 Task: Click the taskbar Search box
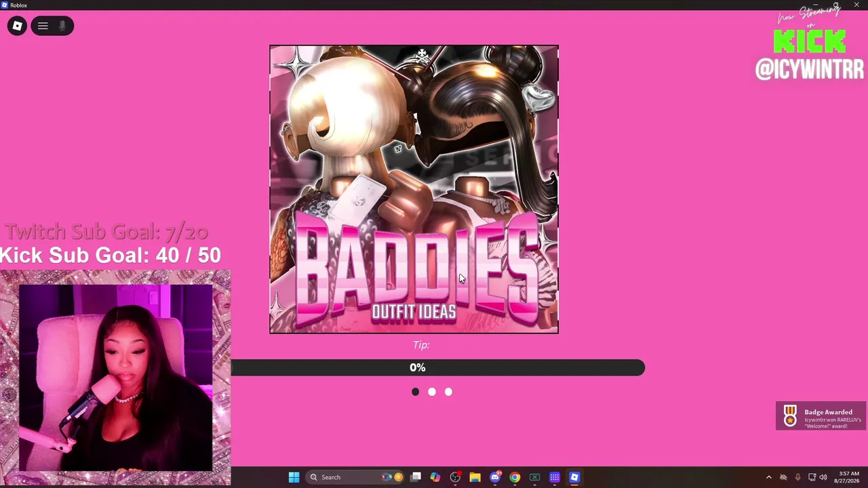click(355, 477)
